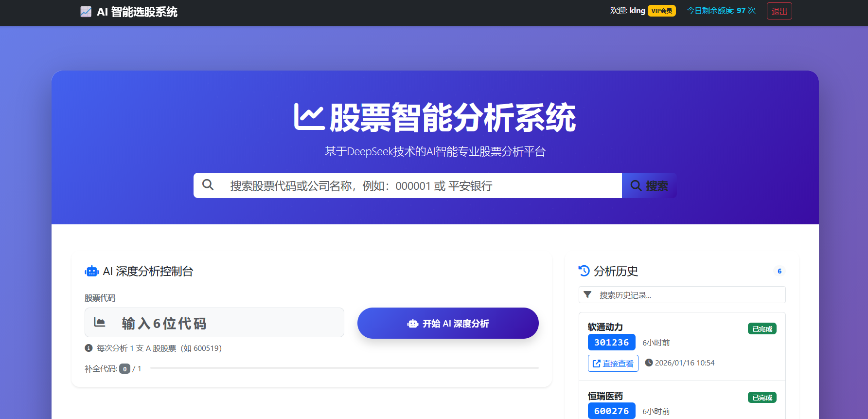
Task: Click the chart icon beside 股票智能分析系统 title
Action: click(309, 118)
